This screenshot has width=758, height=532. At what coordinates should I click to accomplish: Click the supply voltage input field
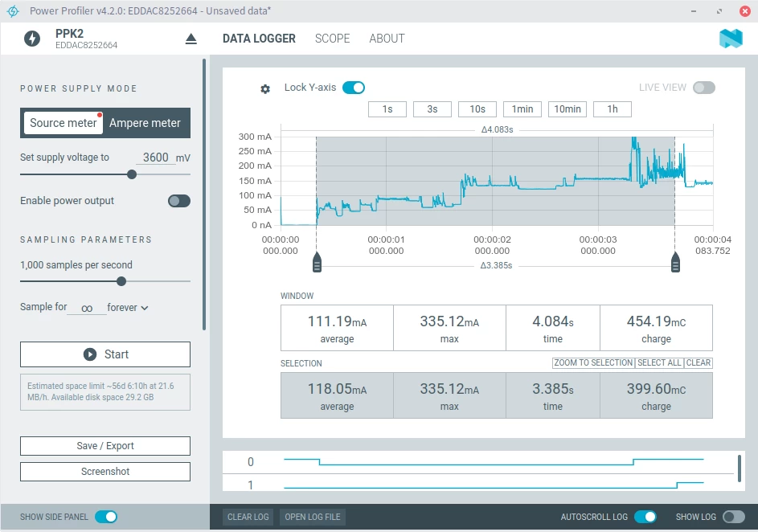click(x=155, y=158)
